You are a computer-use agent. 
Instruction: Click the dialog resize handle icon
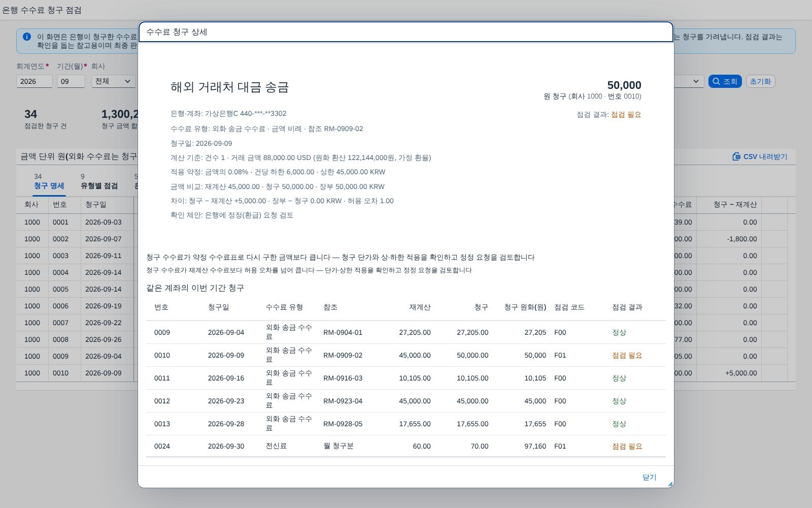click(670, 484)
